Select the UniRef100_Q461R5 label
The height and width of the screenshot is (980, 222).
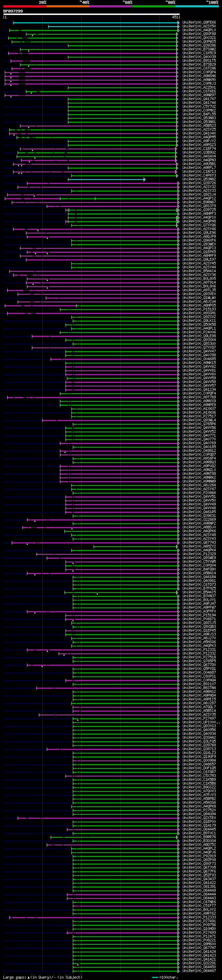[199, 512]
